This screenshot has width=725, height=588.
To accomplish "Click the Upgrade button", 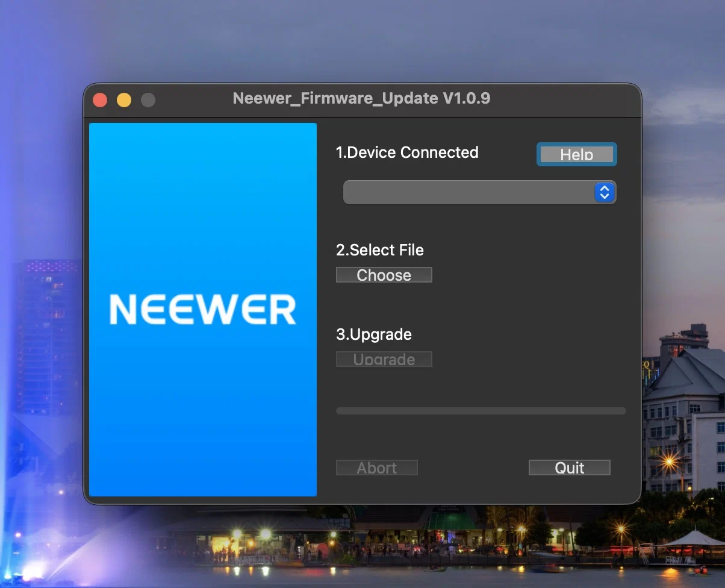I will [x=384, y=359].
